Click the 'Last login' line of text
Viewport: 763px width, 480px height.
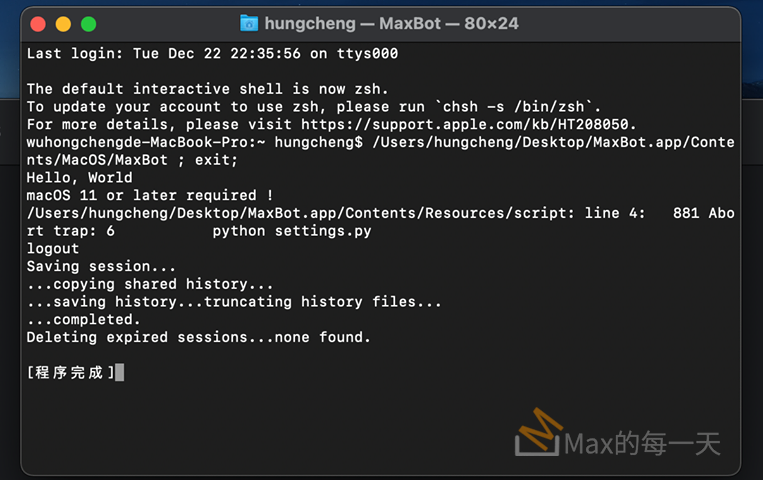coord(211,53)
